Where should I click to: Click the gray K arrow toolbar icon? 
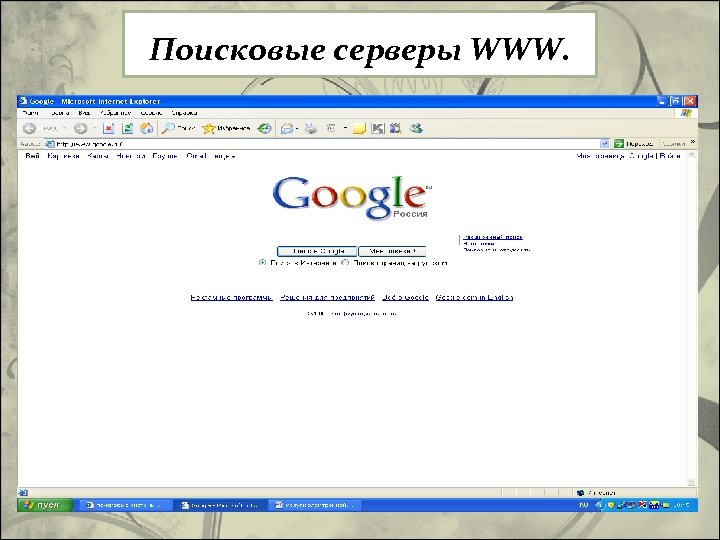(377, 129)
